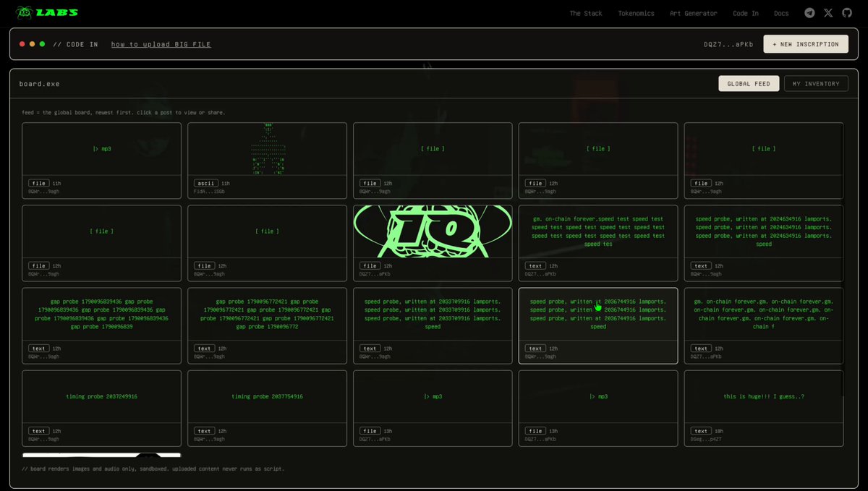Open the Docs nav item
The image size is (868, 491).
point(781,13)
